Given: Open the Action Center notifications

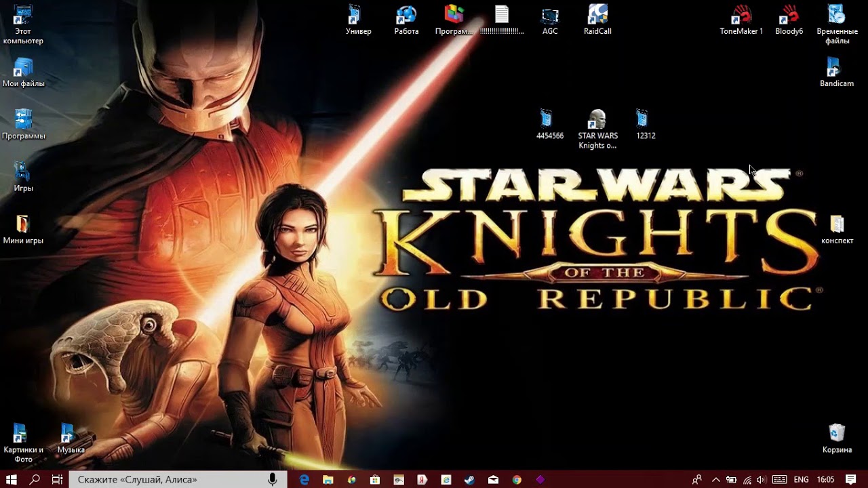Looking at the screenshot, I should 851,479.
